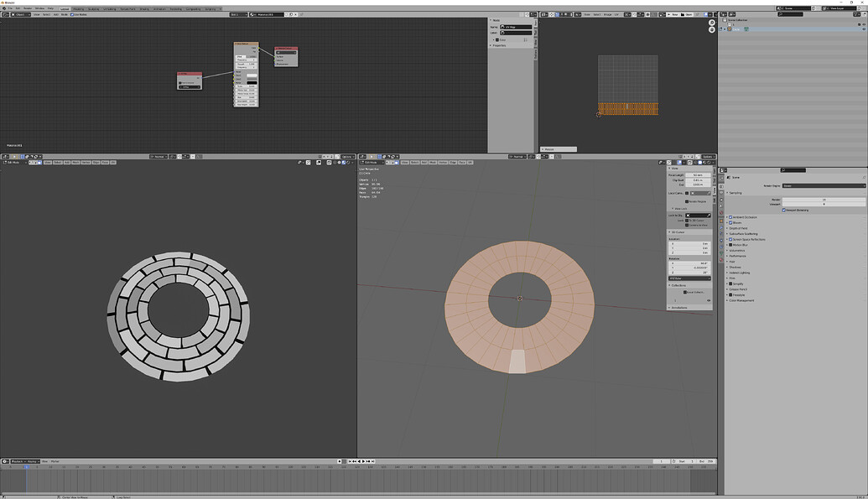Toggle Ambient Occlusion checkbox
Image resolution: width=868 pixels, height=499 pixels.
(730, 217)
